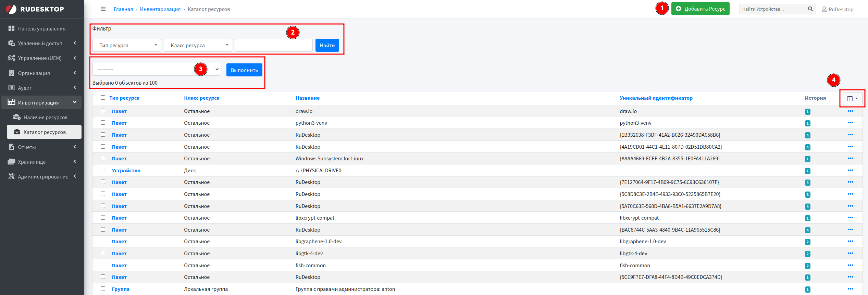The width and height of the screenshot is (868, 295).
Task: Click the Инвентаризация breadcrumb link
Action: pyautogui.click(x=160, y=9)
